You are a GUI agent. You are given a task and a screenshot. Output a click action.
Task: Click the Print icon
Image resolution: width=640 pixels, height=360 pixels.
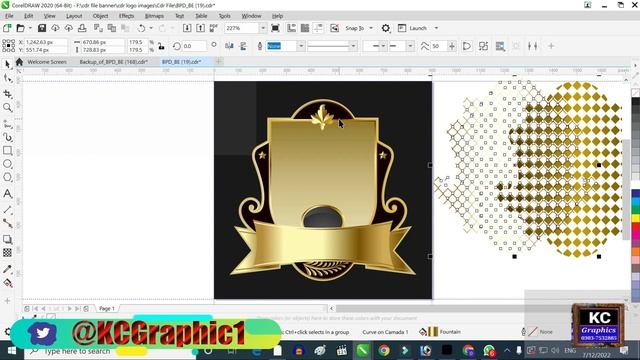coord(82,28)
